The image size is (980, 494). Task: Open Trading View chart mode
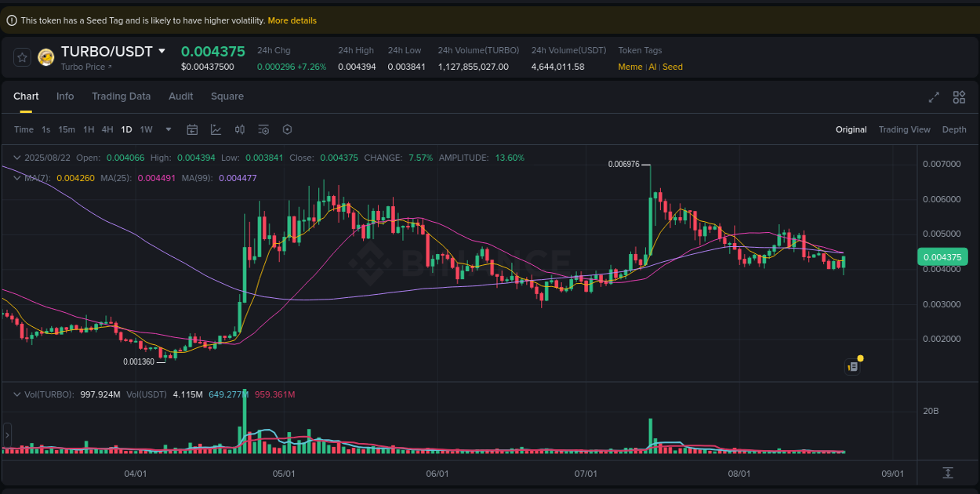tap(904, 129)
